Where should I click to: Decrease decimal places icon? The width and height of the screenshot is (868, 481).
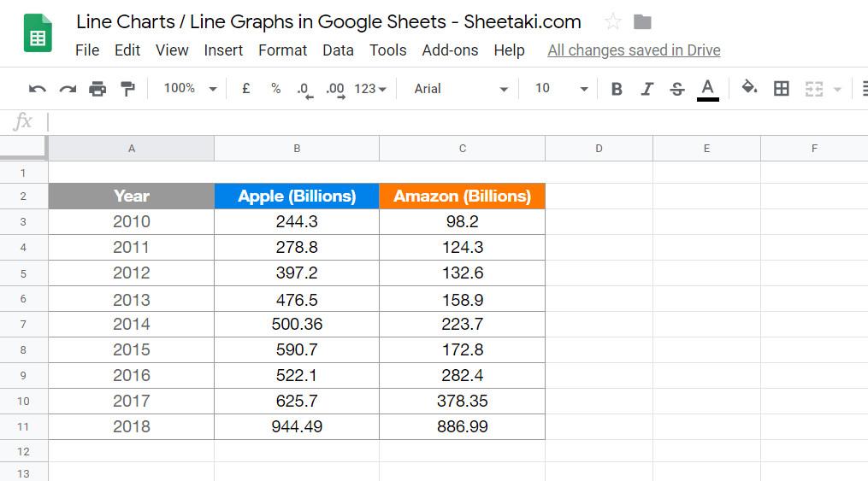coord(304,90)
